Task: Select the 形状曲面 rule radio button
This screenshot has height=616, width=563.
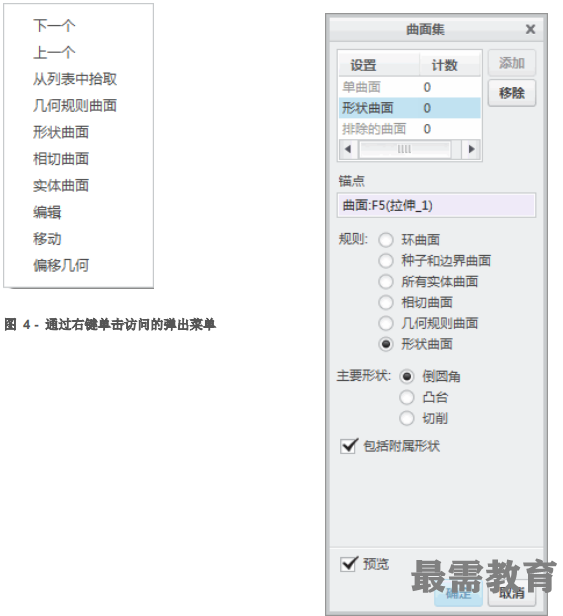Action: [386, 344]
